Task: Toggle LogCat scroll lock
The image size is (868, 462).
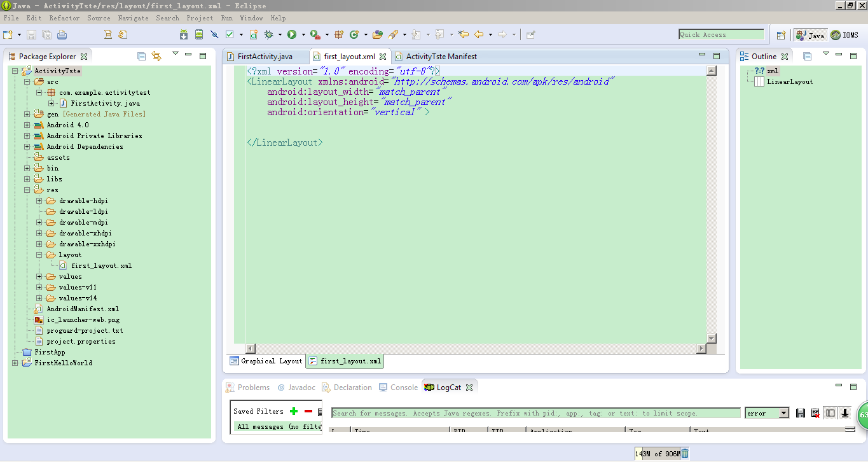Action: 845,413
